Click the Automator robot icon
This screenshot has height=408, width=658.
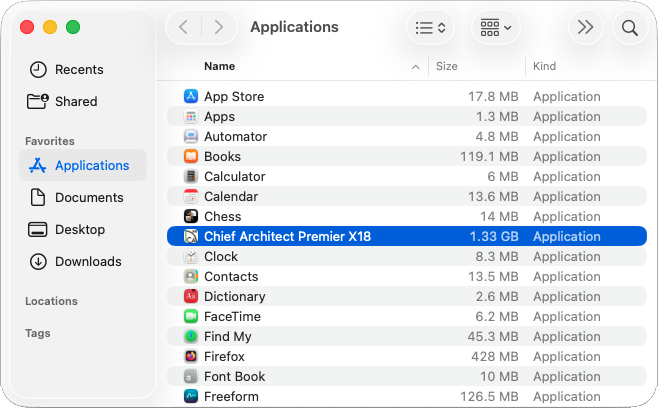(191, 136)
